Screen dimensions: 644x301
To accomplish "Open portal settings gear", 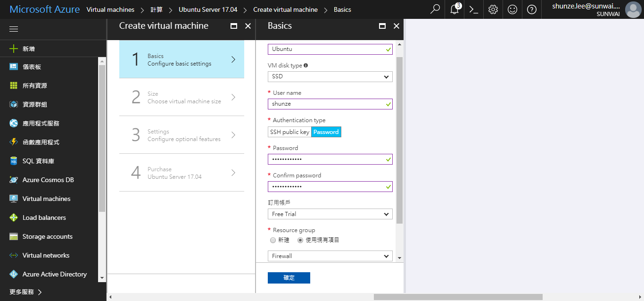I will pyautogui.click(x=493, y=9).
